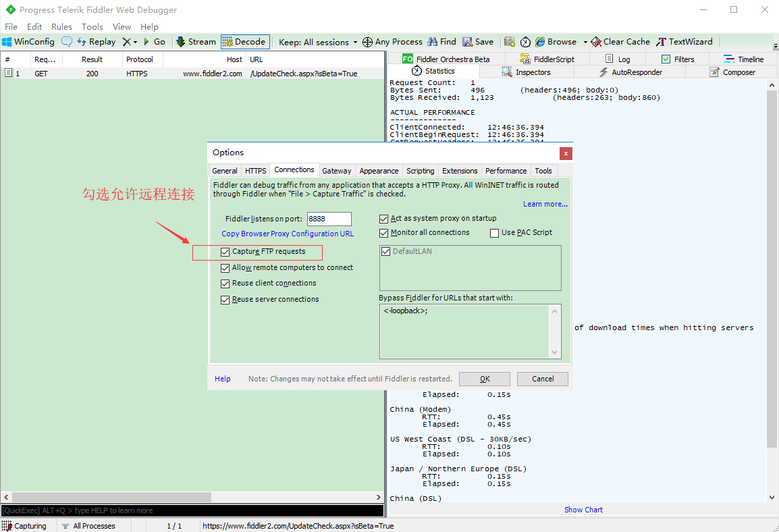Screen dimensions: 779x532
Task: Open the Rules menu
Action: coord(61,26)
